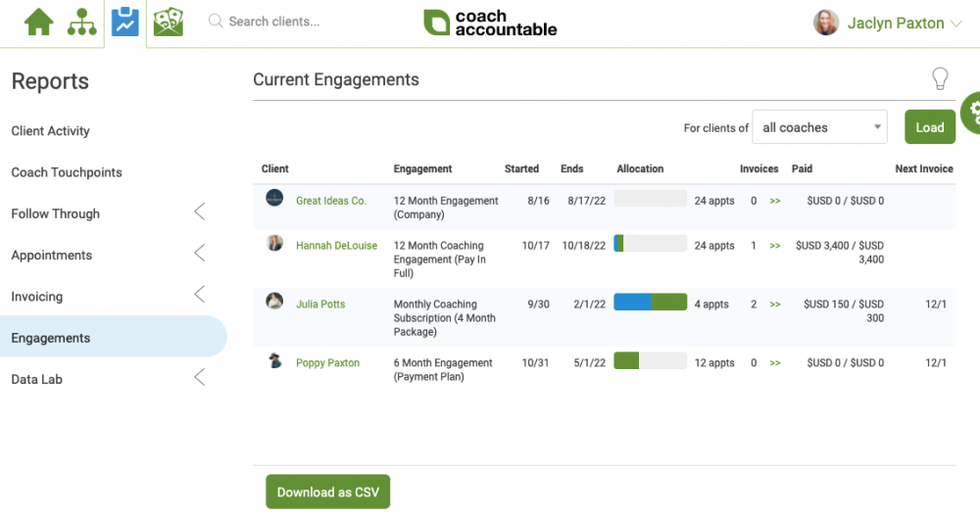
Task: Click the 4 appts value
Action: (711, 304)
